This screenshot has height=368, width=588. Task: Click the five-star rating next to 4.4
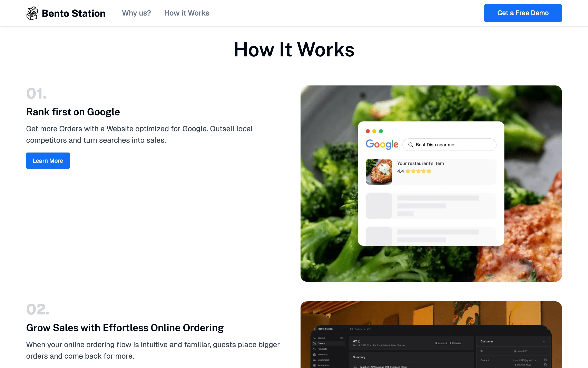tap(418, 171)
